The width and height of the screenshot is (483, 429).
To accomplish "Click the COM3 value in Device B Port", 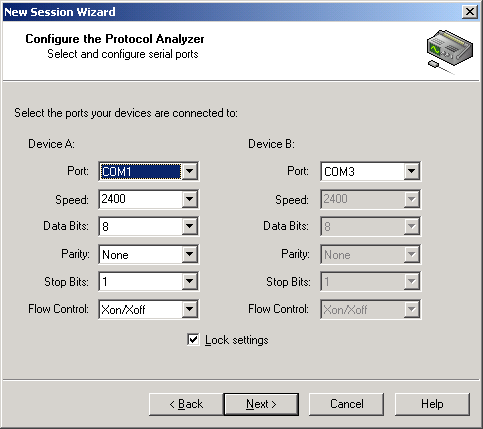I will tap(339, 172).
